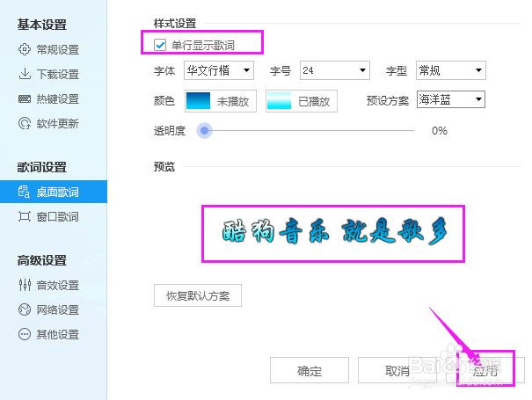532x400 pixels.
Task: Click the 软件更新 refresh icon
Action: coord(25,124)
